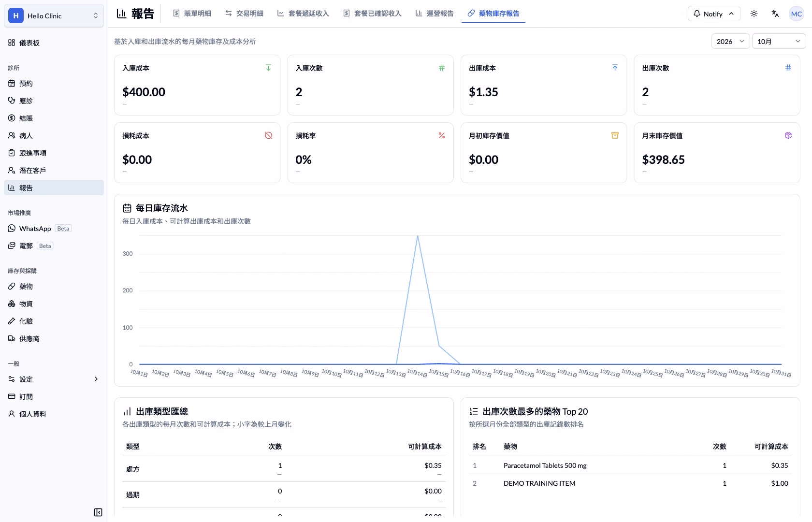
Task: Click the 出庫次數 hash icon
Action: pyautogui.click(x=788, y=68)
